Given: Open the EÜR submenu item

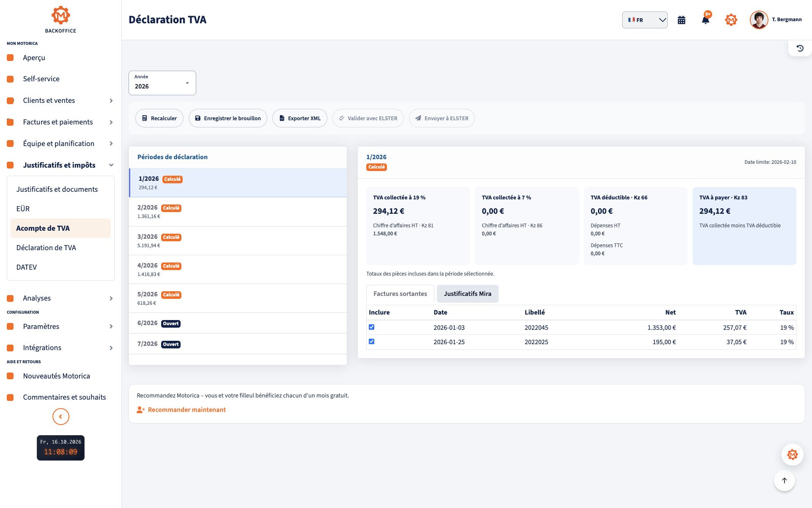Looking at the screenshot, I should click(x=60, y=209).
